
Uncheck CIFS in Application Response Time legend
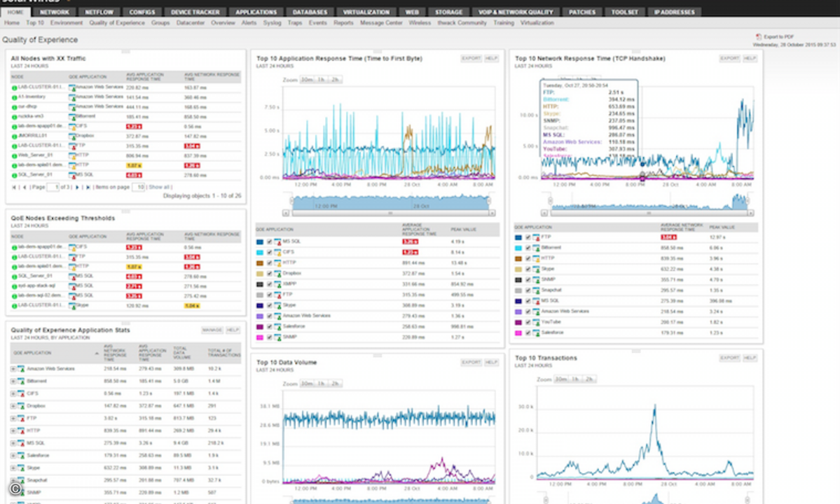[270, 253]
